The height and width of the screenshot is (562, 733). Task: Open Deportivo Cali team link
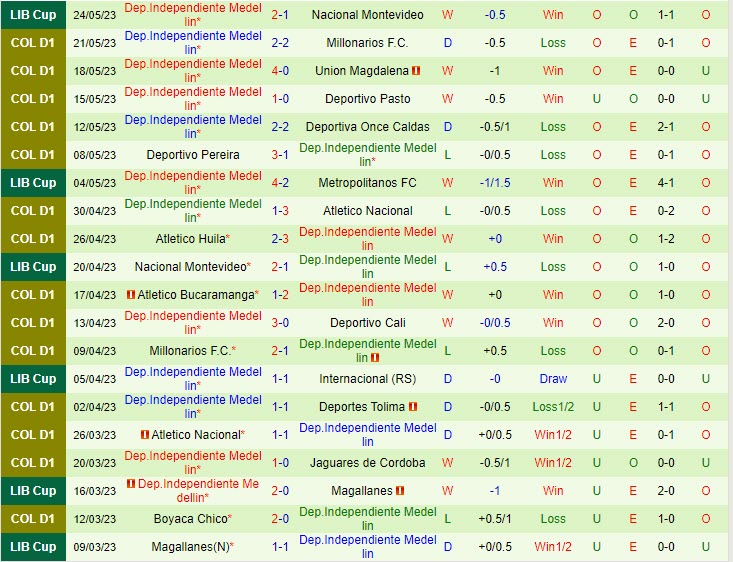pyautogui.click(x=367, y=323)
